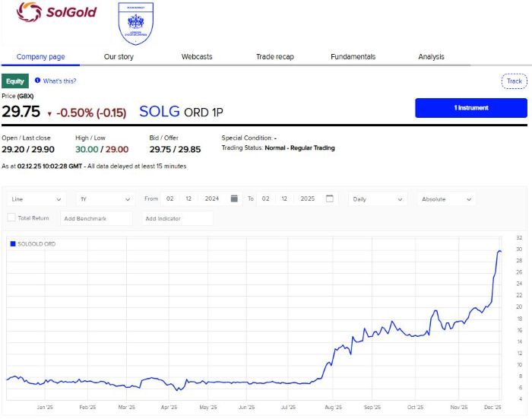
Task: Expand the Absolute scale dropdown
Action: point(447,199)
